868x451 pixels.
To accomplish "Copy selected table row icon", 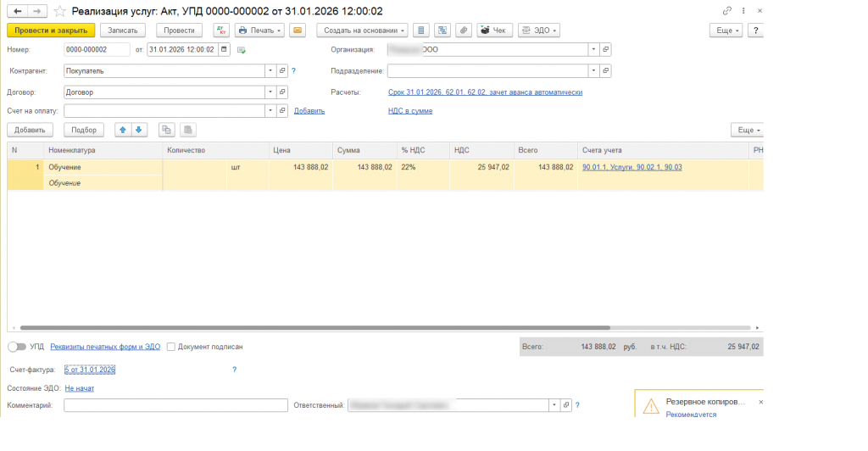I will (x=167, y=130).
